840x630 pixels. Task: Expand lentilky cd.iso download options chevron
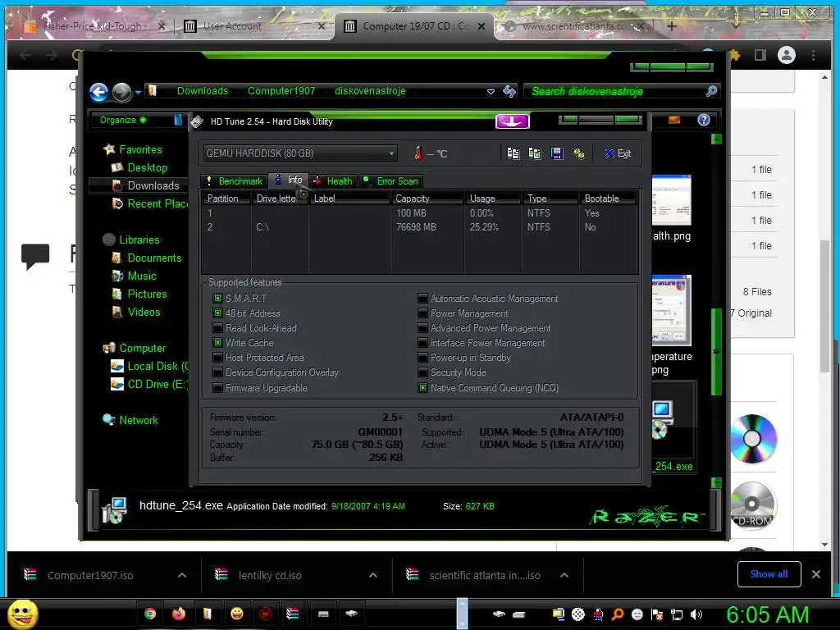[373, 575]
